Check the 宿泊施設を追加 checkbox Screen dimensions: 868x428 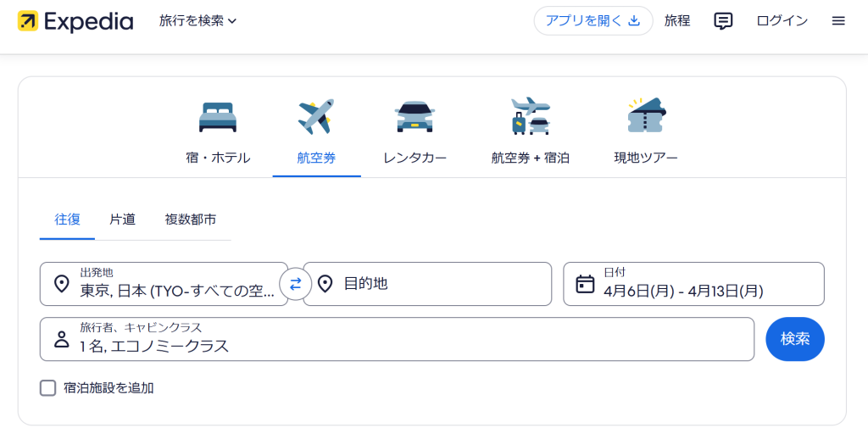48,388
